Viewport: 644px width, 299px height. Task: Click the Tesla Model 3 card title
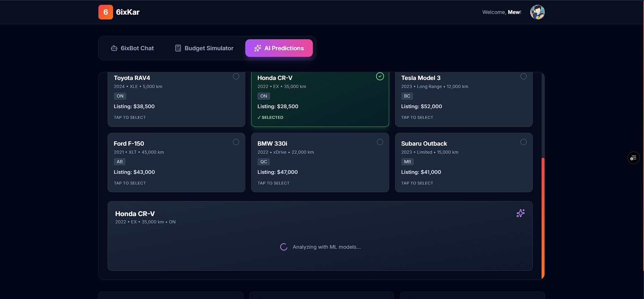coord(421,78)
